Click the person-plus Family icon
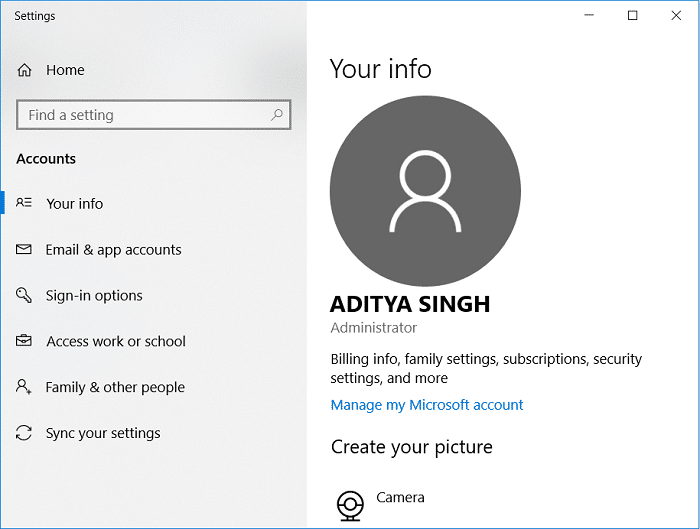Screen dimensions: 700x529 (25, 387)
